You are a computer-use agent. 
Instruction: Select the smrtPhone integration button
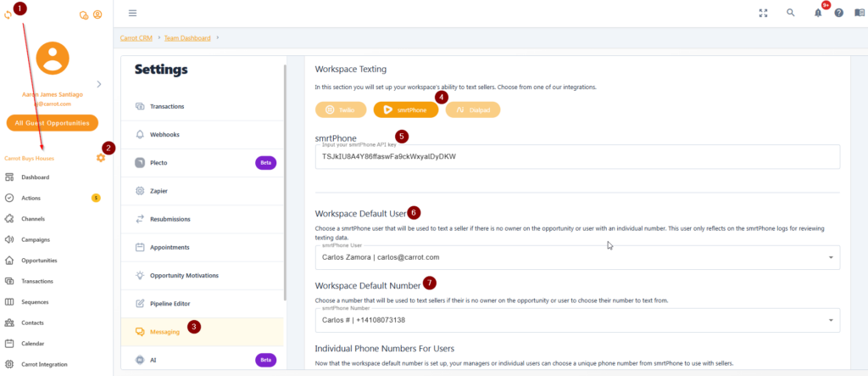tap(406, 109)
